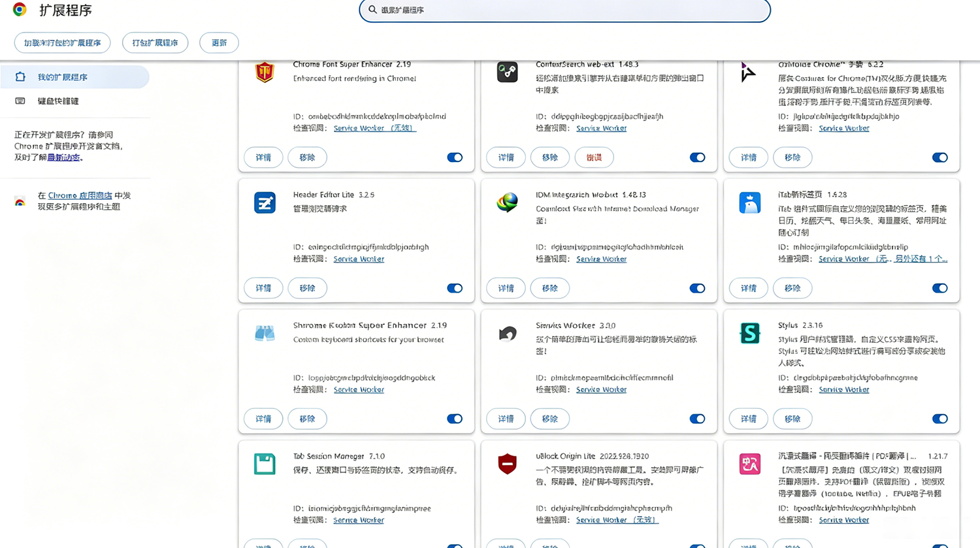Click the pink 沉浸式翻译 translate icon
This screenshot has height=548, width=980.
tap(749, 464)
